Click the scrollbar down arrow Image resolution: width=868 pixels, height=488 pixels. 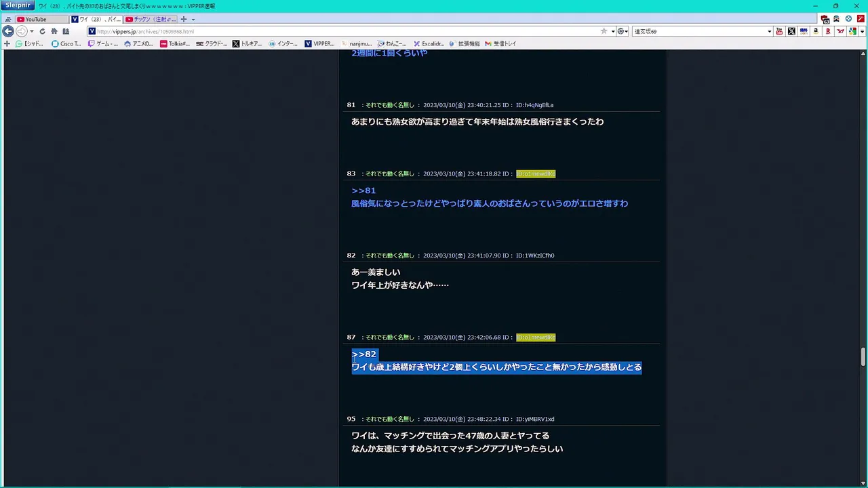click(863, 483)
